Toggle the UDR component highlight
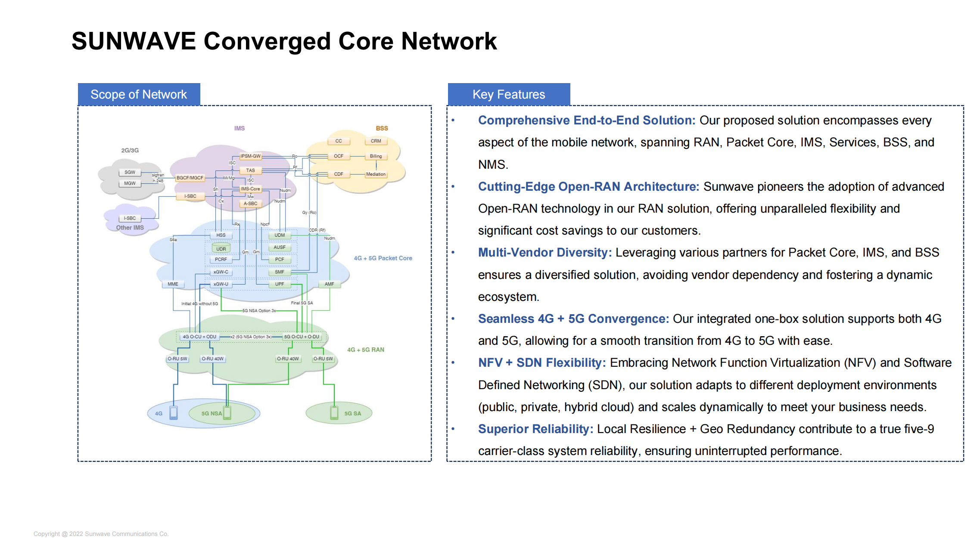 221,249
